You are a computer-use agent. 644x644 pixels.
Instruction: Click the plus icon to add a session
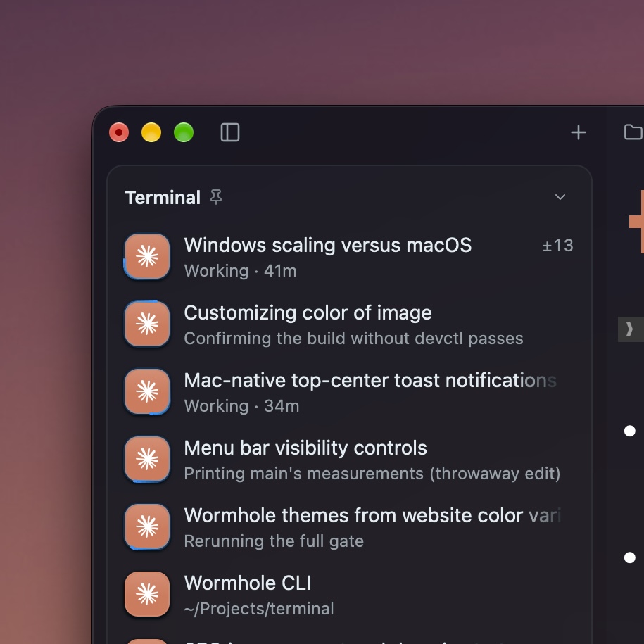coord(579,132)
